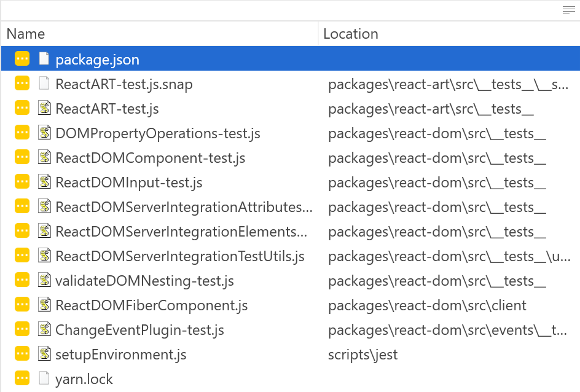580x392 pixels.
Task: Click the script file icon of ReactDOMInput-test.js
Action: [x=44, y=182]
